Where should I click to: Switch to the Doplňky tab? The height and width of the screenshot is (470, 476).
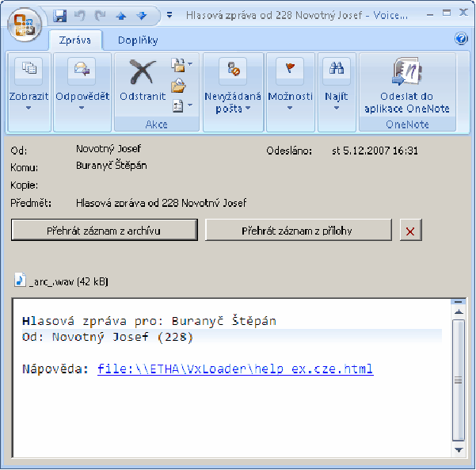[x=138, y=40]
